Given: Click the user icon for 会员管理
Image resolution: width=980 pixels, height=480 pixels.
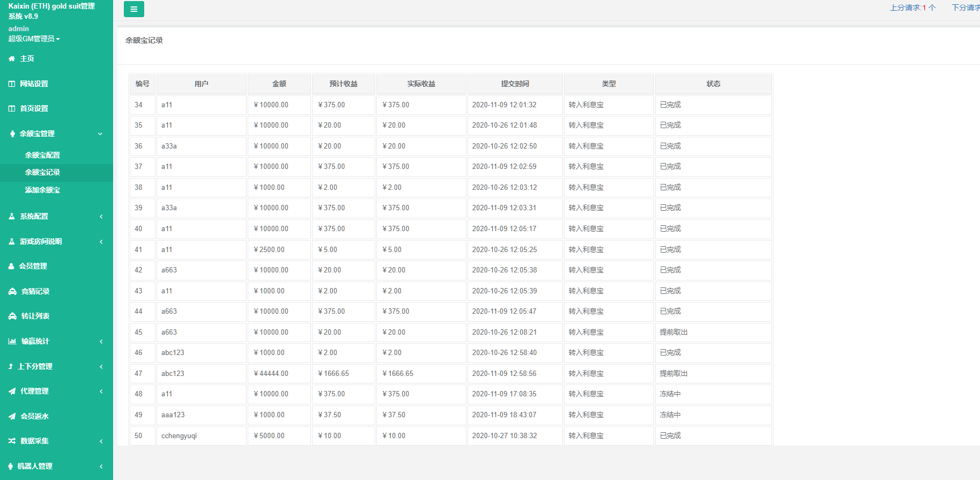Looking at the screenshot, I should coord(11,267).
